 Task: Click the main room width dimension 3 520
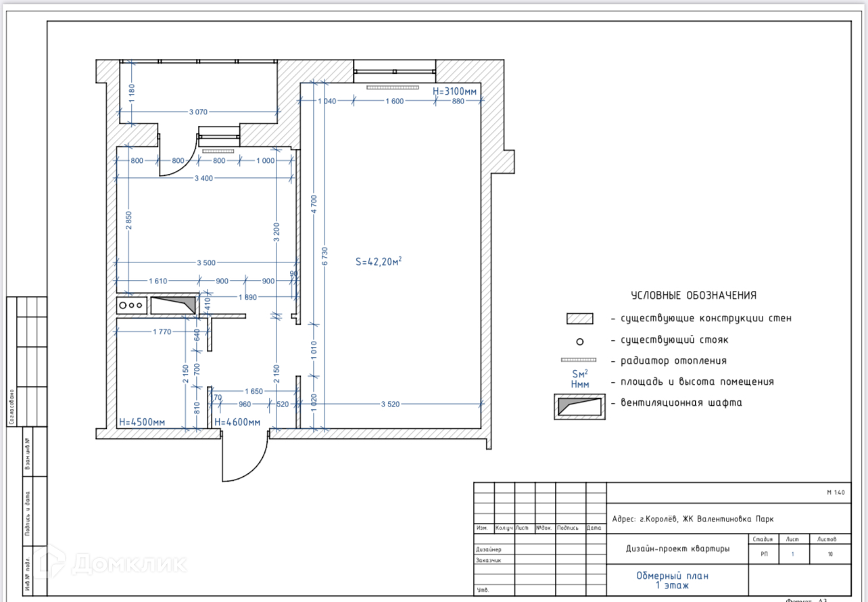click(x=391, y=404)
